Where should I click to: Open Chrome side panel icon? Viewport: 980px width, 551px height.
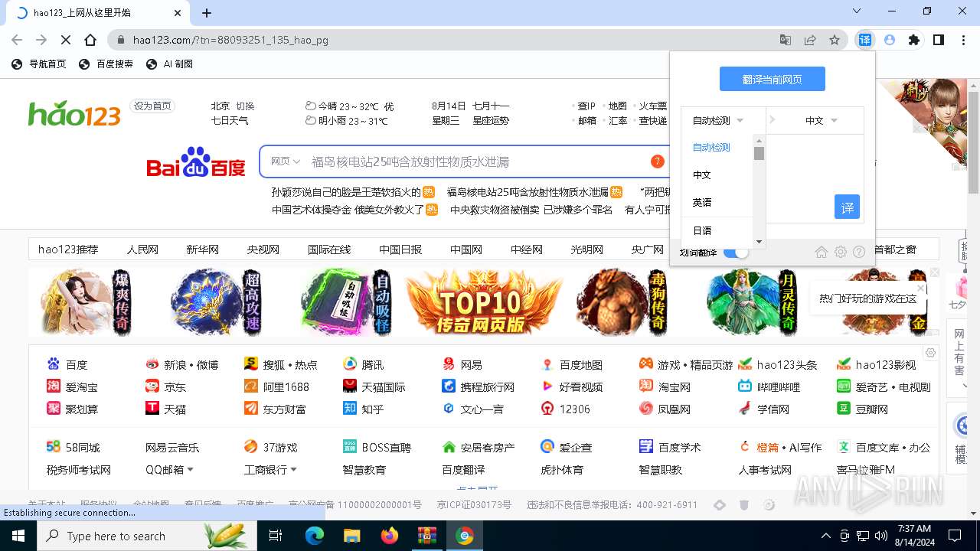pos(938,40)
